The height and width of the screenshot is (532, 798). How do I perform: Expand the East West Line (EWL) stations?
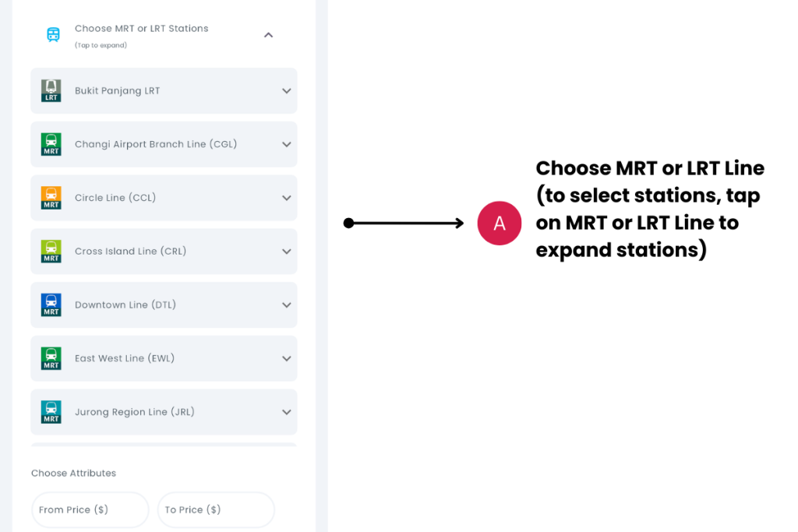coord(285,358)
